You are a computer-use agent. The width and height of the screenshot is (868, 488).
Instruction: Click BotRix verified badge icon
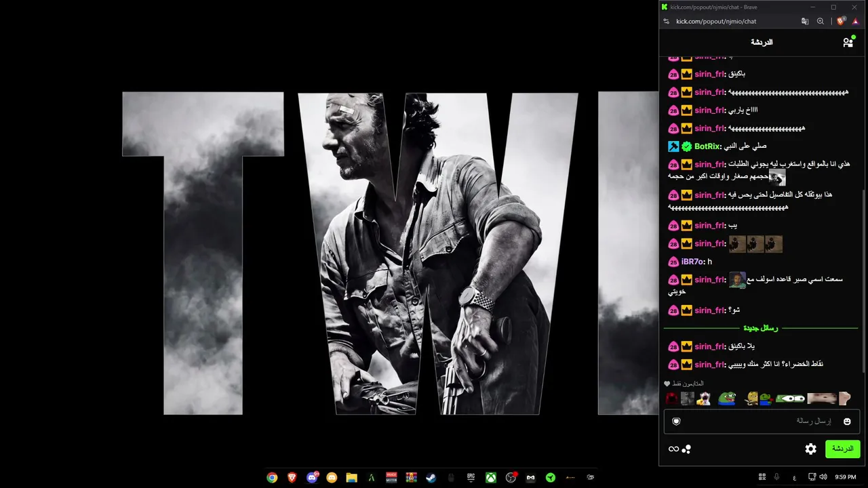[x=687, y=146]
